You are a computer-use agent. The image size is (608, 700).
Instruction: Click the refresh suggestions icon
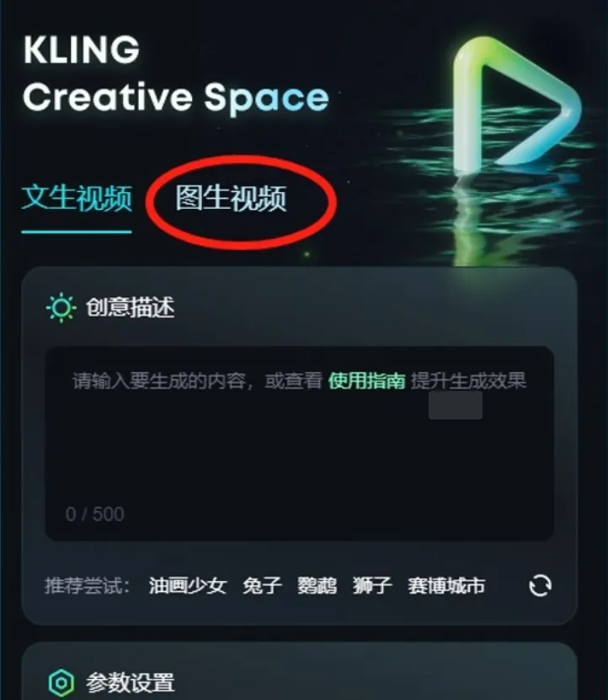(540, 585)
